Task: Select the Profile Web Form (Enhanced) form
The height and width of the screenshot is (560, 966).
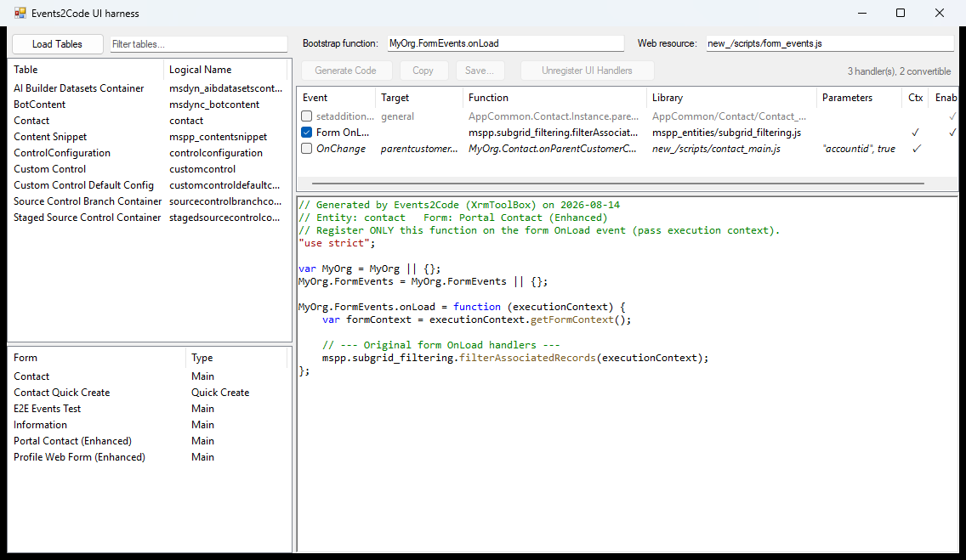Action: pos(149,456)
